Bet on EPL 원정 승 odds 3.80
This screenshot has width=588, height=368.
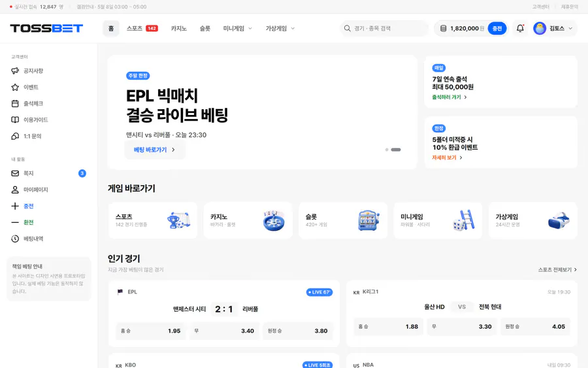[297, 331]
